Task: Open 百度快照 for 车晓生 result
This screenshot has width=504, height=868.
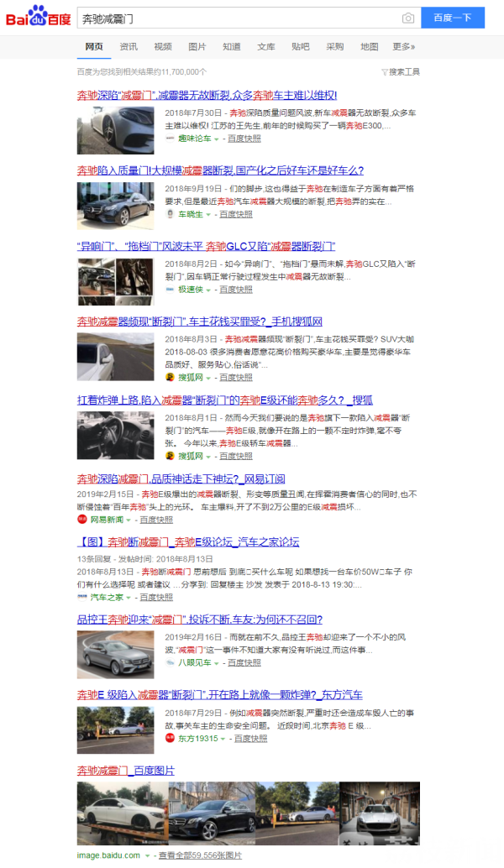Action: pyautogui.click(x=236, y=214)
